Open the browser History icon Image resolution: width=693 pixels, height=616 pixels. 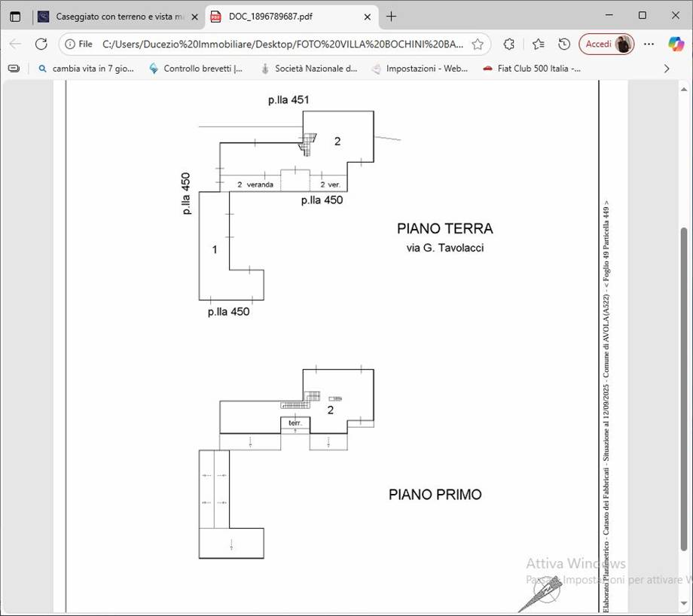coord(564,44)
